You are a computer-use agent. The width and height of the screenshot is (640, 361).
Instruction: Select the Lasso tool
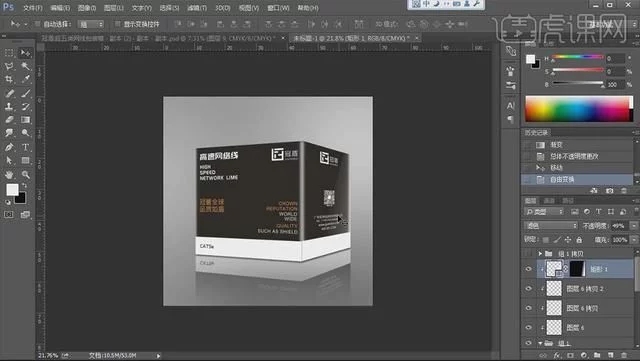[9, 66]
